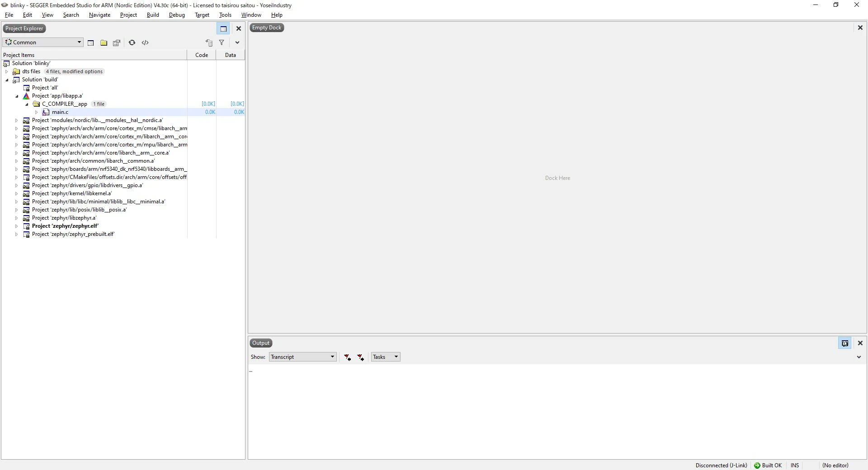Click the Empty Dock tab label
This screenshot has height=470, width=868.
tap(267, 28)
